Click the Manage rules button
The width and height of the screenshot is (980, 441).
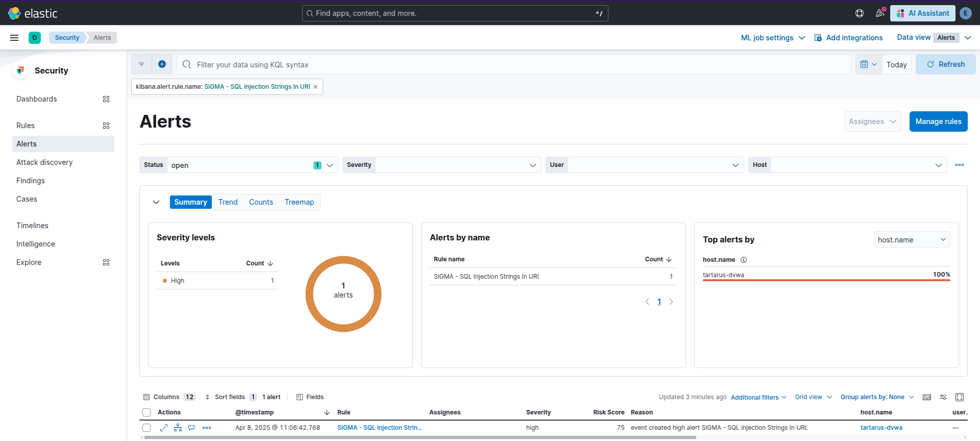coord(938,121)
